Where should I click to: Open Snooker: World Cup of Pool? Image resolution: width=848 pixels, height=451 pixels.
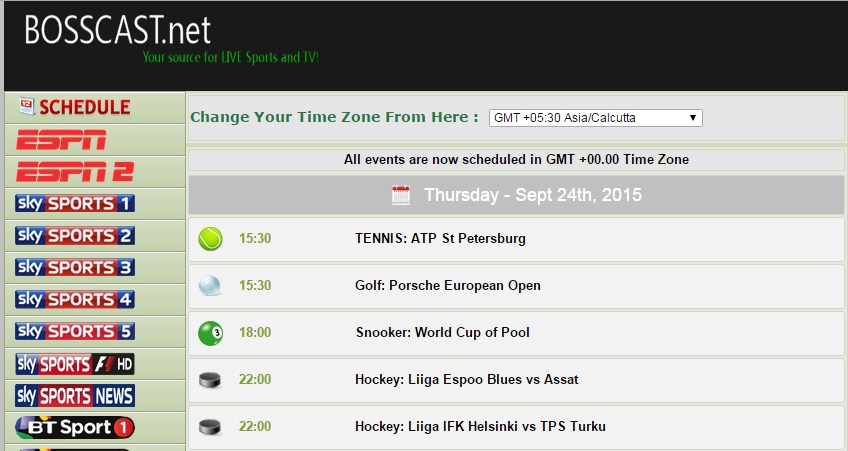(x=442, y=332)
